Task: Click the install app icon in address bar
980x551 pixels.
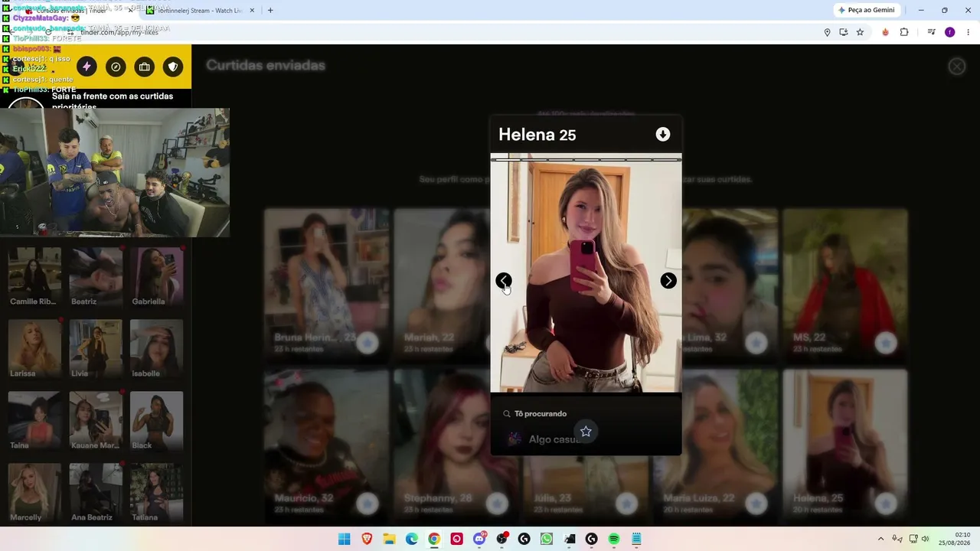Action: tap(844, 32)
